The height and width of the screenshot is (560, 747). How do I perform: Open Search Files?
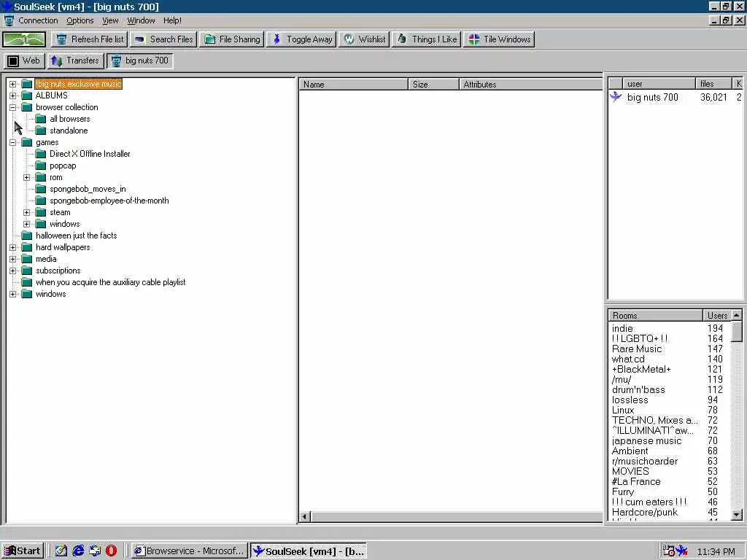coord(163,39)
